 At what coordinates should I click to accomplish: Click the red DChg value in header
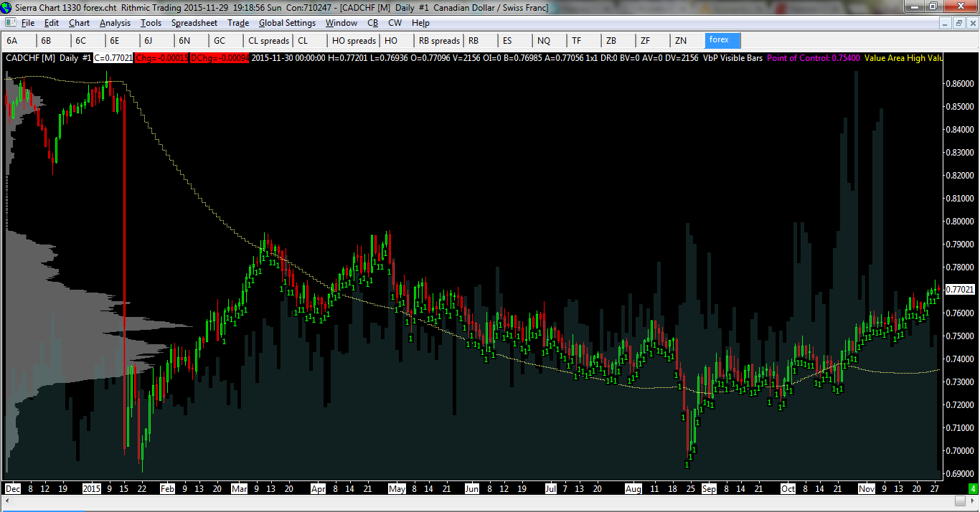click(220, 58)
